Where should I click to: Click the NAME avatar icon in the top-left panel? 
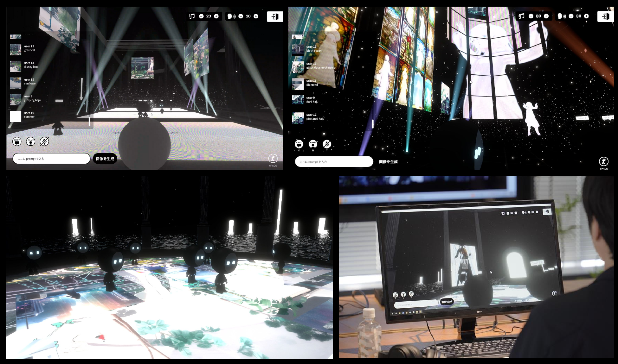click(x=30, y=141)
